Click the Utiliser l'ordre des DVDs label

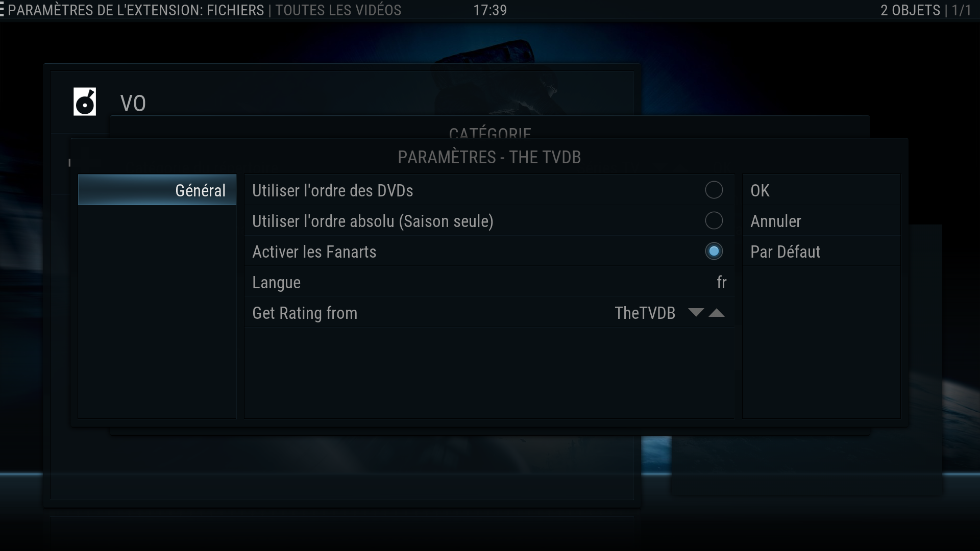pyautogui.click(x=332, y=190)
